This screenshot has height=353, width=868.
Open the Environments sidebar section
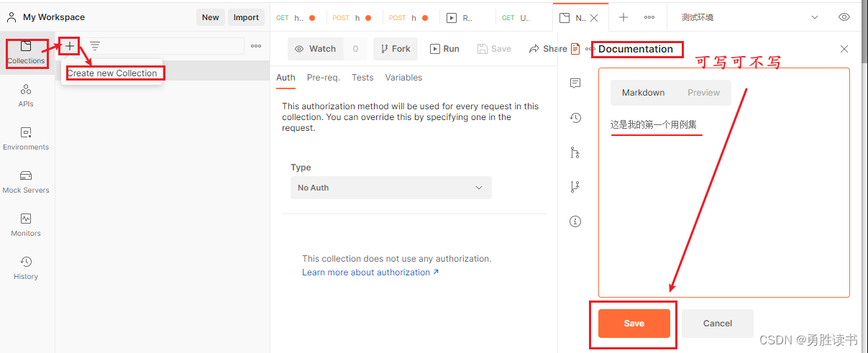pos(26,137)
